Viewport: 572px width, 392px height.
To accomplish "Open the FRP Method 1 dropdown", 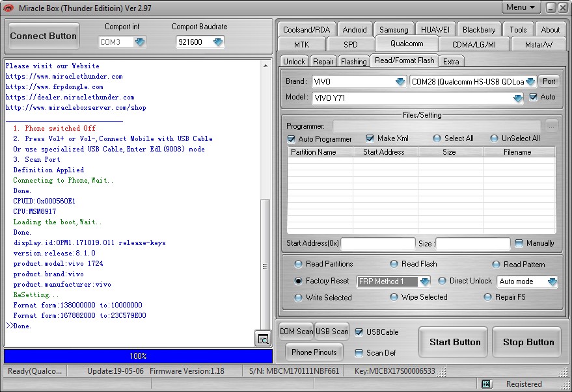I will 424,281.
